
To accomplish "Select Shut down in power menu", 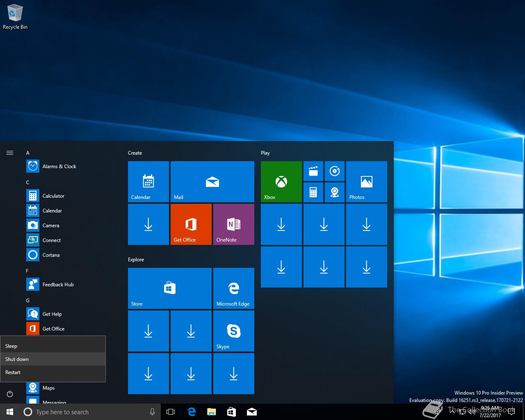I will (x=53, y=359).
